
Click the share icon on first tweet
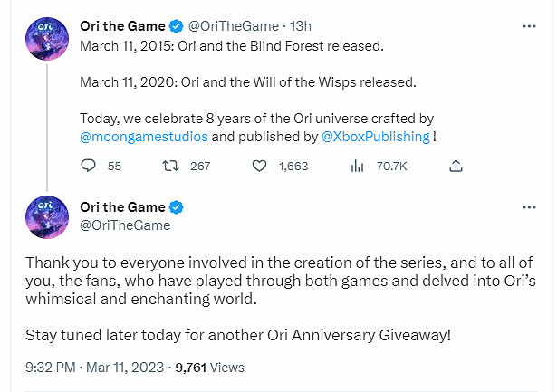click(456, 166)
